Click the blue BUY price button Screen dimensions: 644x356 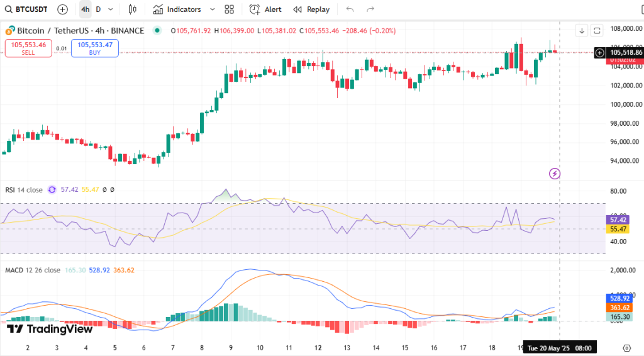tap(94, 48)
